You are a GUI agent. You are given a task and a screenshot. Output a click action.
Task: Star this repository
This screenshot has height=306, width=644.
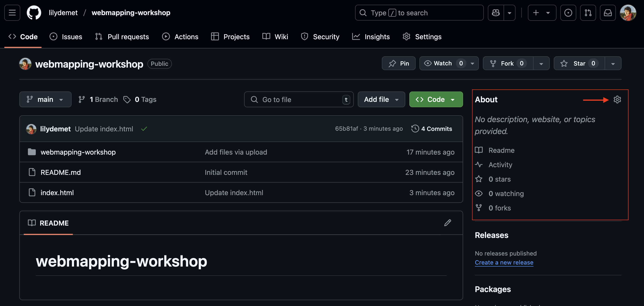(579, 63)
